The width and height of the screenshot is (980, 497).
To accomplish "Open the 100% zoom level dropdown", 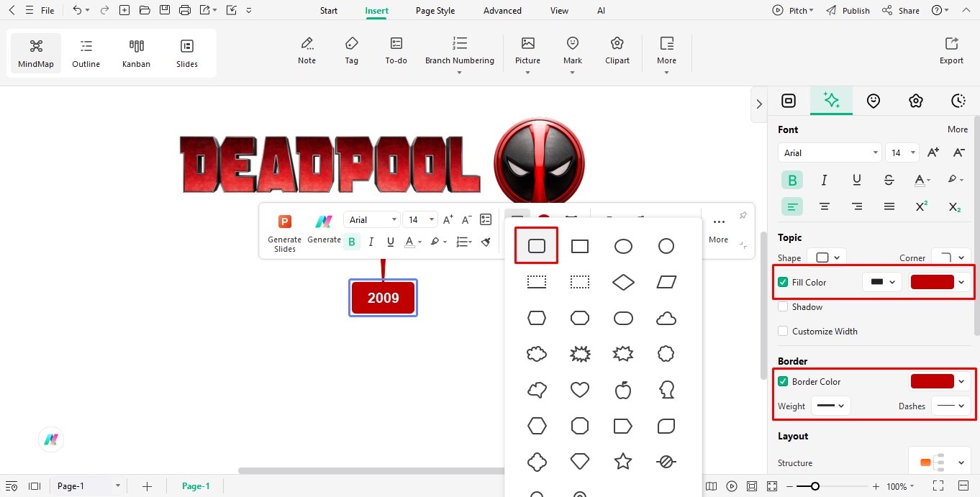I will 902,486.
